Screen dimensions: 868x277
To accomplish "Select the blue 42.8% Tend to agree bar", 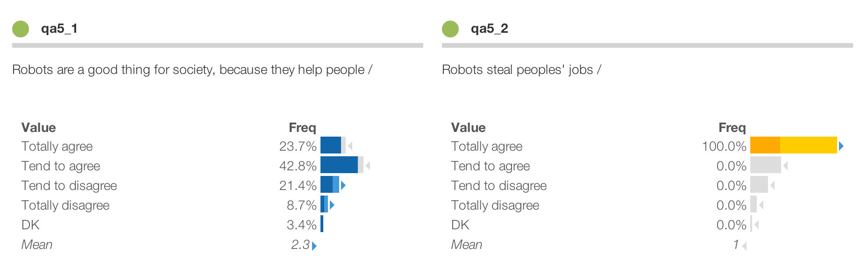I will tap(339, 165).
